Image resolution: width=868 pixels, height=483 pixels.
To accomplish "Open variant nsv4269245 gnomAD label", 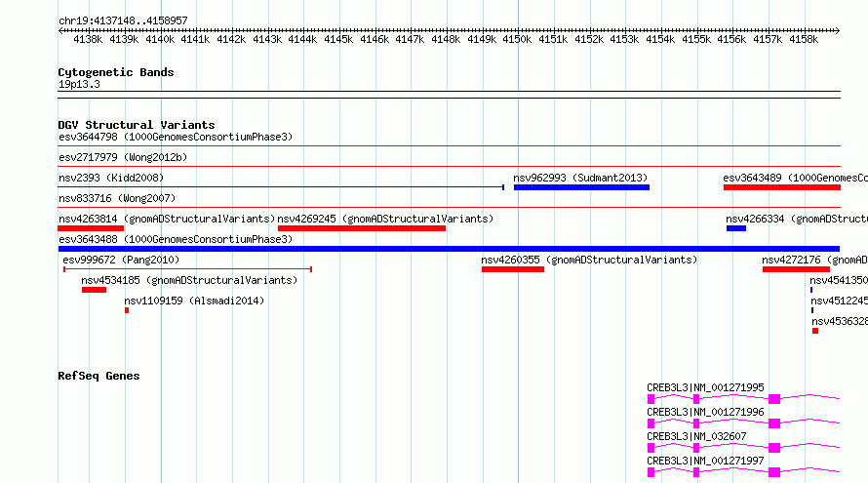I will [385, 219].
